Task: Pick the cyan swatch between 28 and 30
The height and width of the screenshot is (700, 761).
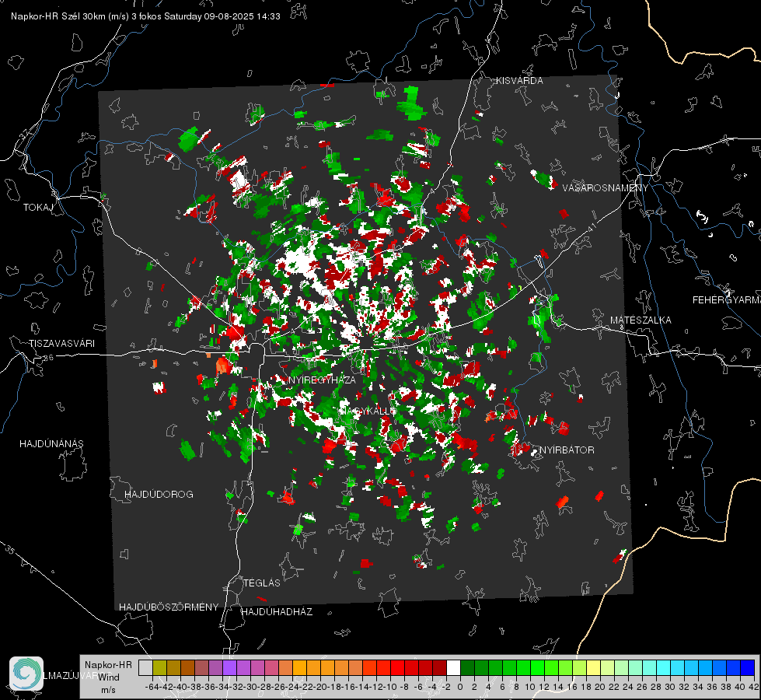Action: click(664, 668)
